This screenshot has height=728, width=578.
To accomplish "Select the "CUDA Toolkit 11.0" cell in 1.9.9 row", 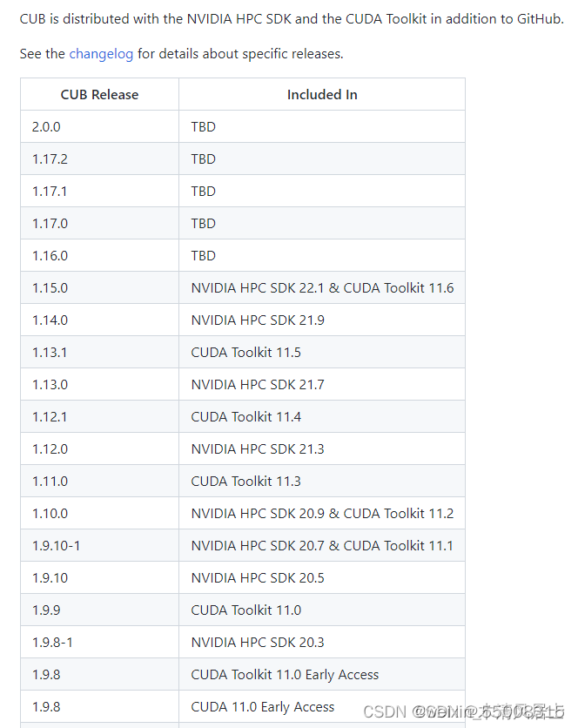I will pos(322,610).
